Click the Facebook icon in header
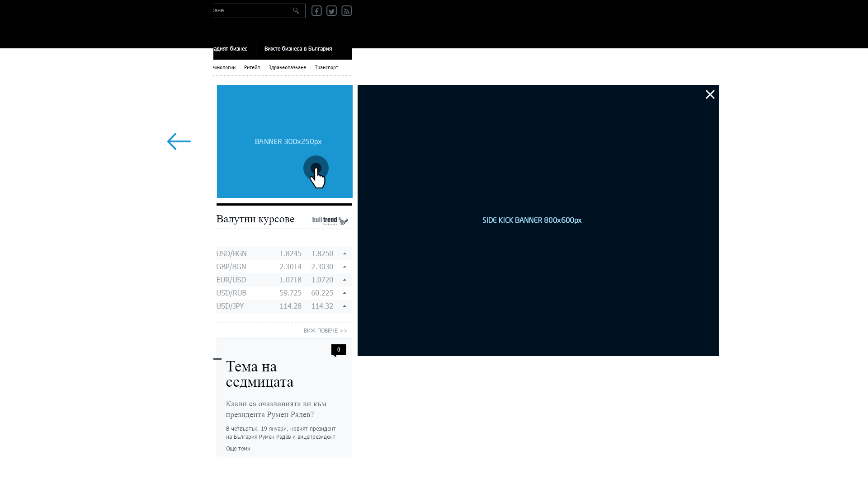 tap(316, 11)
